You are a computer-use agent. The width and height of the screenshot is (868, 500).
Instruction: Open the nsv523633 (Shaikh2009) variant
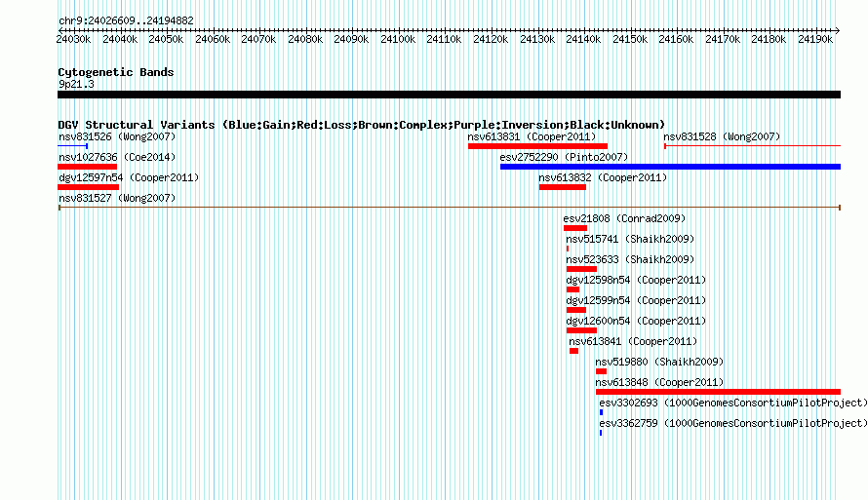pos(630,259)
